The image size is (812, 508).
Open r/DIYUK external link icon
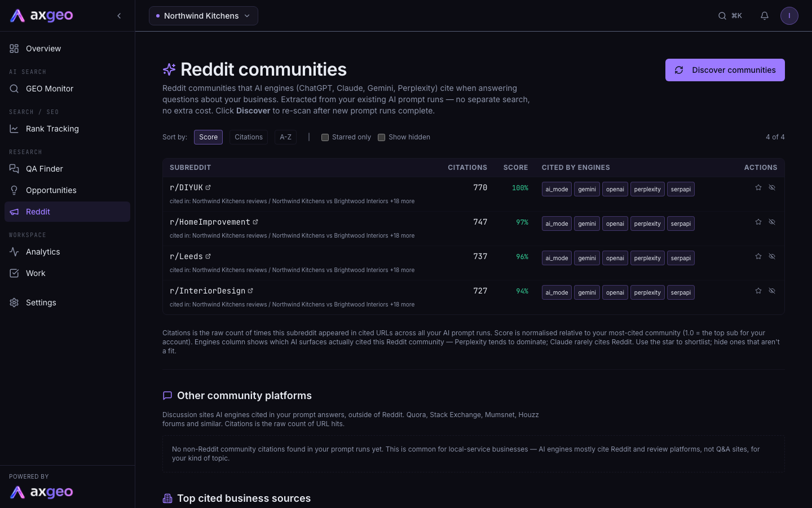tap(208, 187)
